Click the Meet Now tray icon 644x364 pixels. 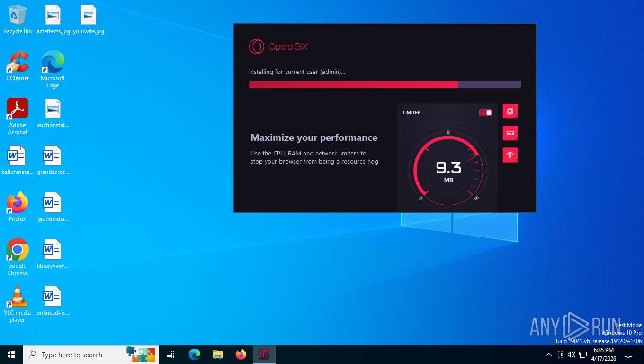click(x=560, y=355)
